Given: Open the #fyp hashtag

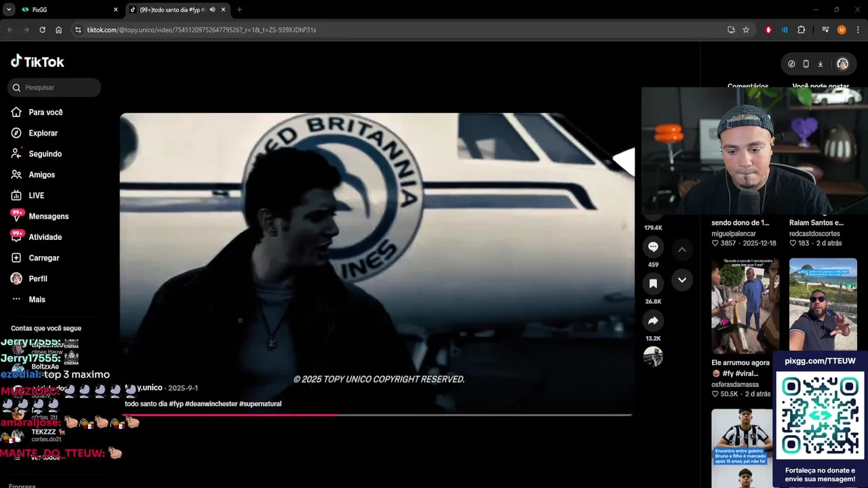Looking at the screenshot, I should pos(176,404).
